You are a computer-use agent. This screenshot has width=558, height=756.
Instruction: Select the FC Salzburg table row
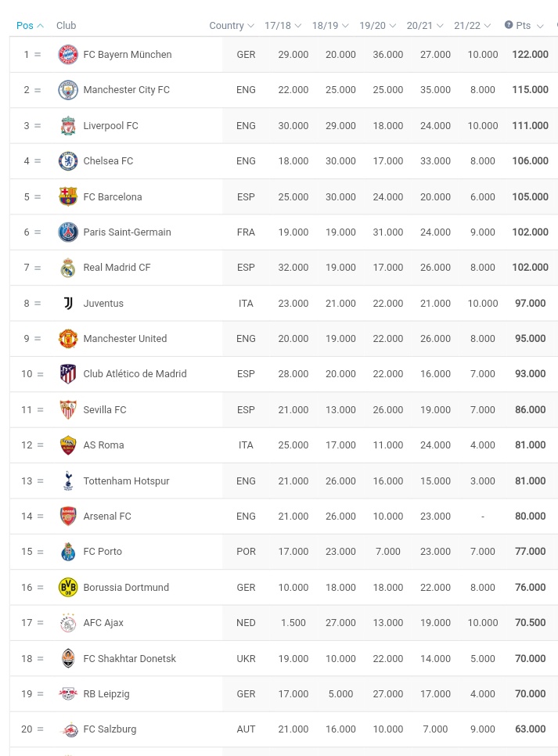point(283,729)
